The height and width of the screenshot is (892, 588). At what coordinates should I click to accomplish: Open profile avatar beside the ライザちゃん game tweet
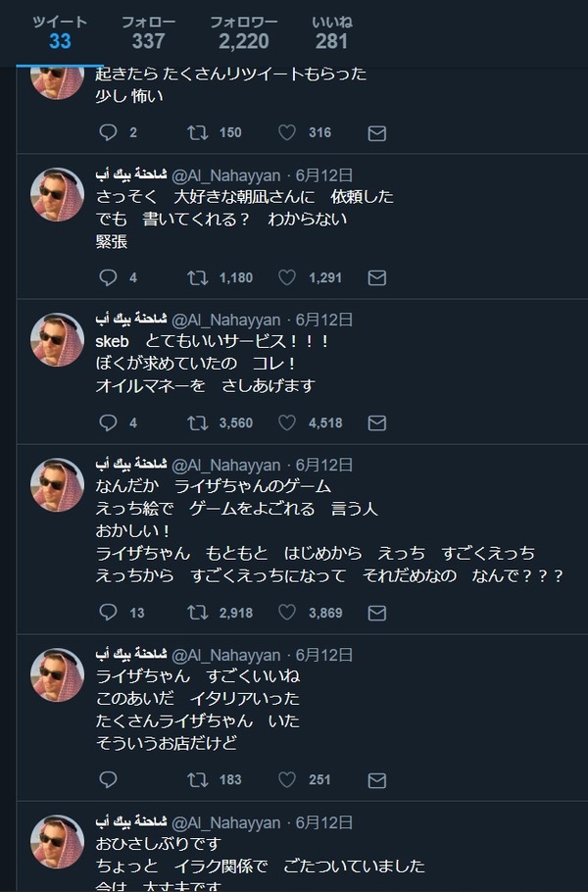(x=57, y=484)
